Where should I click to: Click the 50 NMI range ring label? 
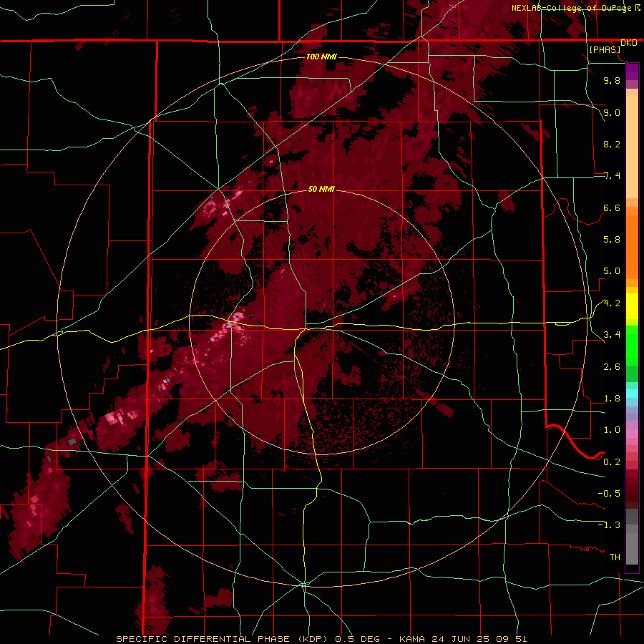pyautogui.click(x=321, y=189)
